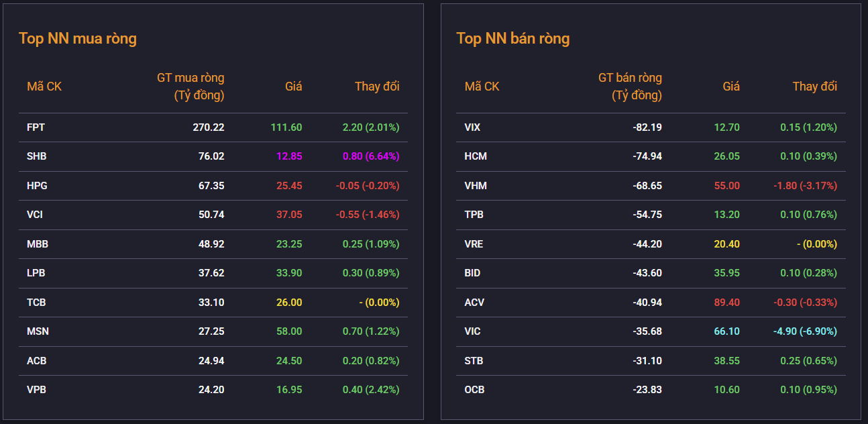The height and width of the screenshot is (424, 868).
Task: Select the HPG ticker symbol
Action: (37, 186)
